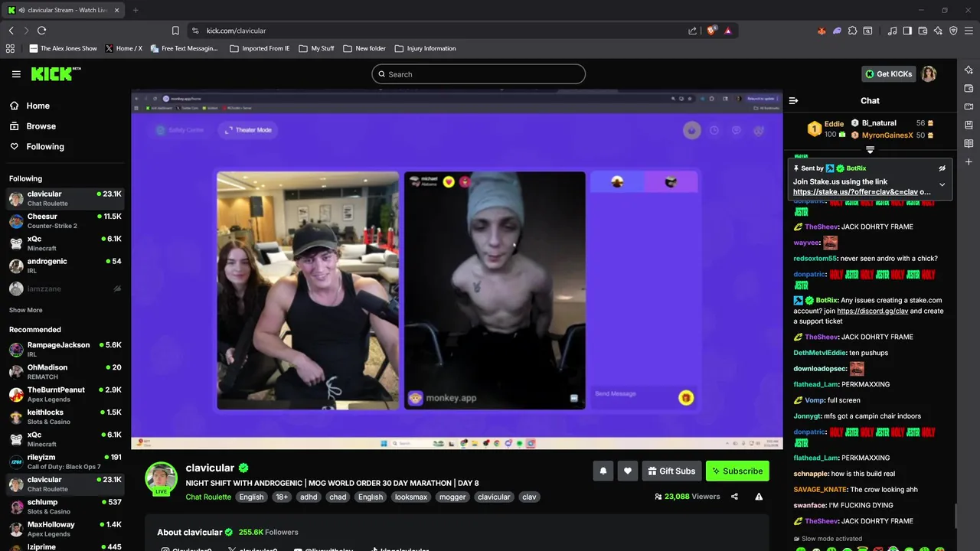Toggle the browser sidebar panel icon

click(907, 31)
